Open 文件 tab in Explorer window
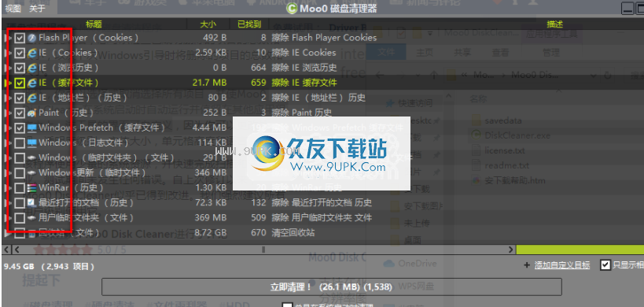This screenshot has height=307, width=644. 386,52
